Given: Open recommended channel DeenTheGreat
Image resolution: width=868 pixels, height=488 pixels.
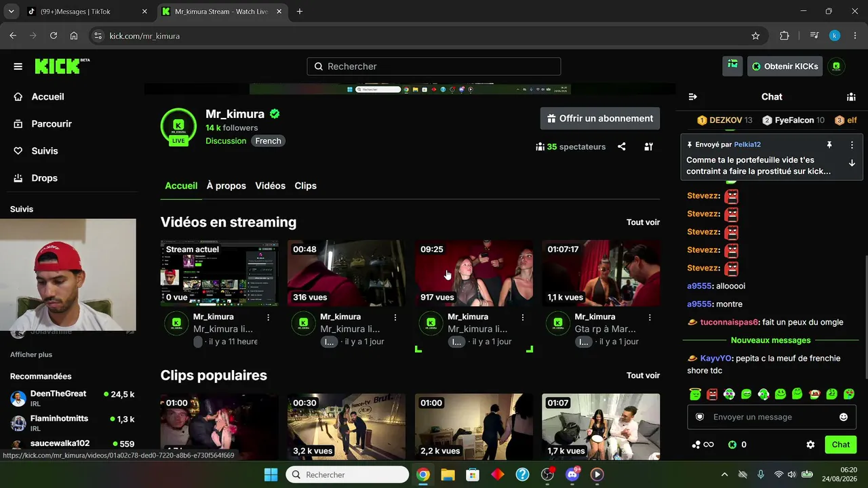Looking at the screenshot, I should (x=73, y=398).
